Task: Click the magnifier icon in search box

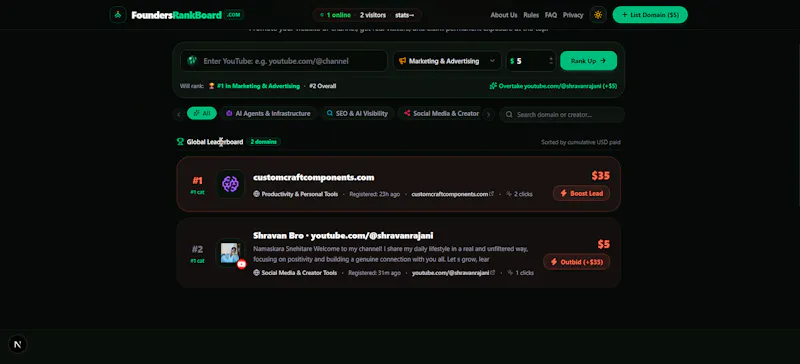Action: point(509,114)
